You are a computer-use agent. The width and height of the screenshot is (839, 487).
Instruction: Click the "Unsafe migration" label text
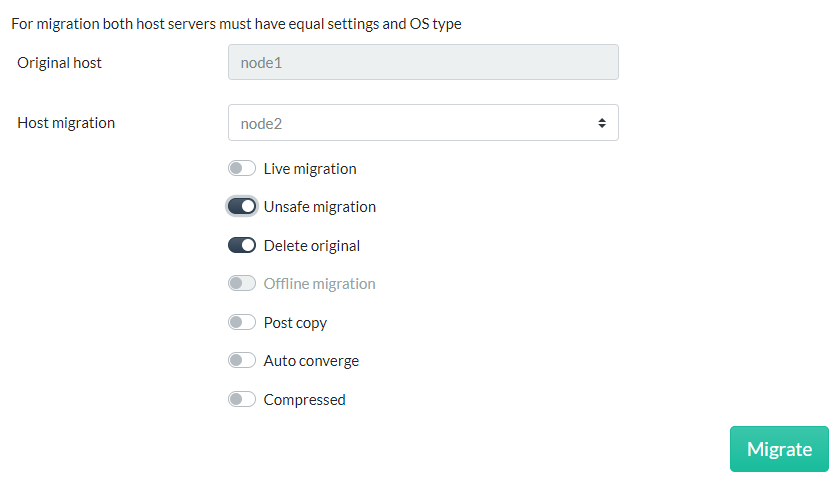click(x=320, y=207)
